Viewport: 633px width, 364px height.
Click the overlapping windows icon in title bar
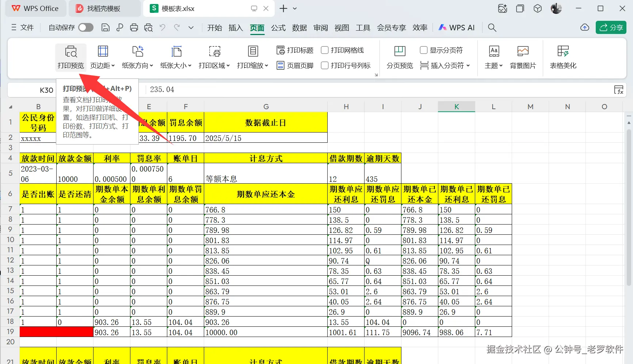520,8
